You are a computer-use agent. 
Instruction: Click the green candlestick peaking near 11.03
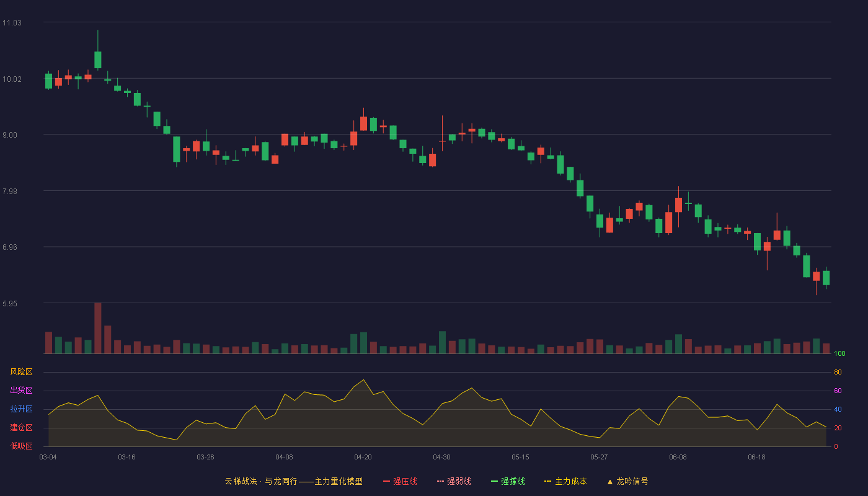97,60
